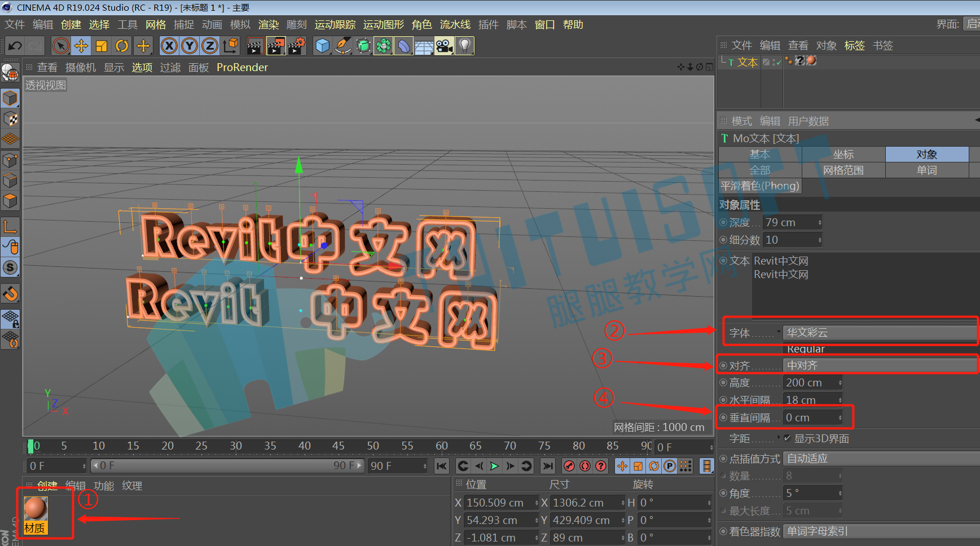Click the Camera object icon

[x=444, y=46]
